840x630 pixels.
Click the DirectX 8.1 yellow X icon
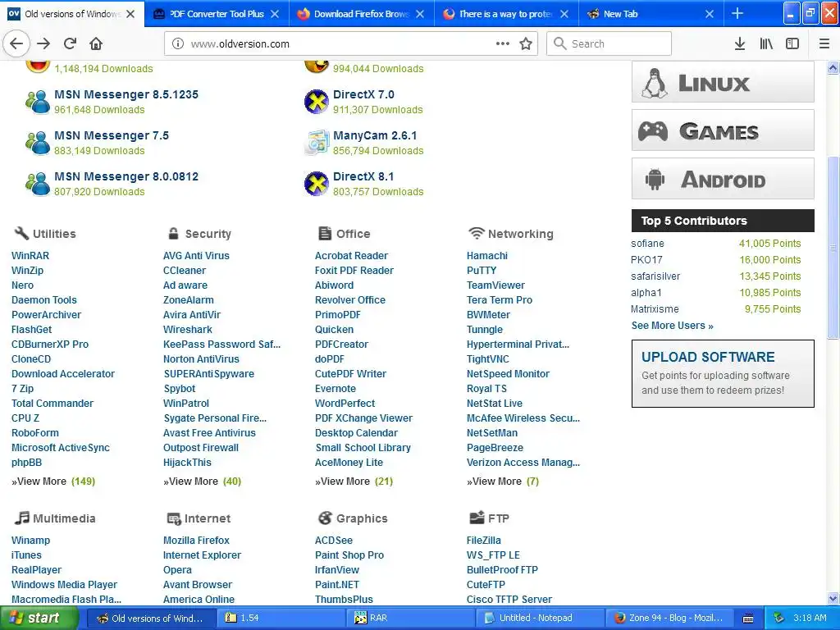pyautogui.click(x=316, y=184)
